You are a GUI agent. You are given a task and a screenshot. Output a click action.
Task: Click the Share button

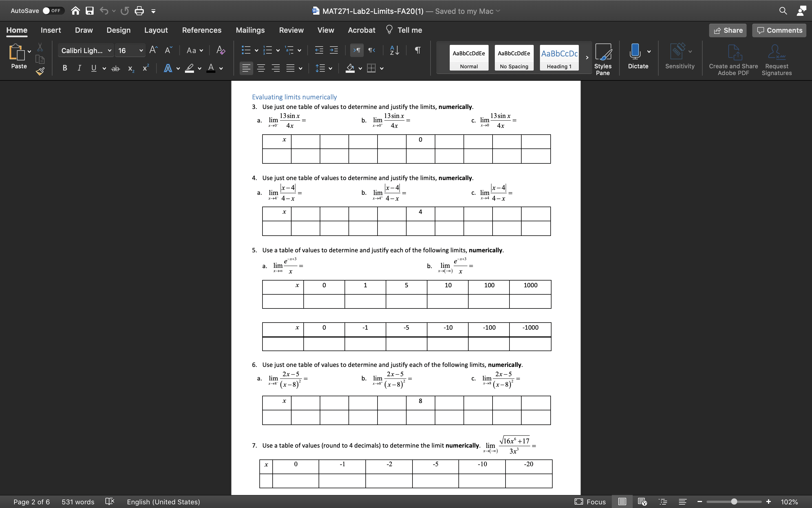point(728,30)
